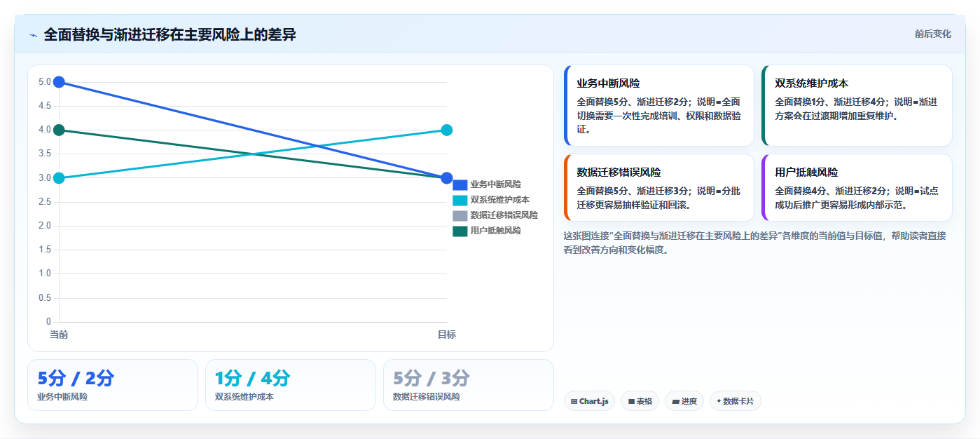
Task: Click the 5.0 y-axis tick label
Action: pos(45,82)
